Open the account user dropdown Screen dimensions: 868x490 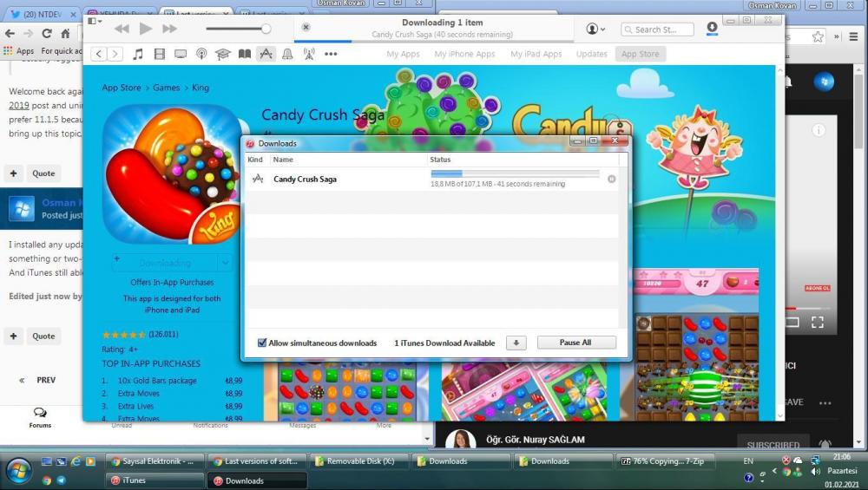595,29
